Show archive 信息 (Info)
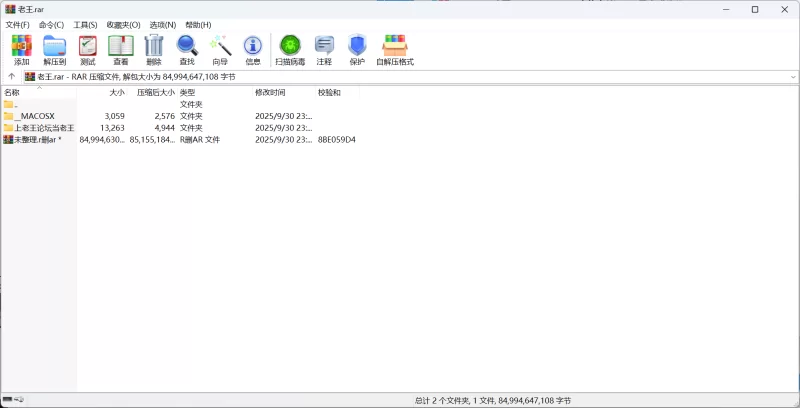The width and height of the screenshot is (800, 408). (253, 49)
